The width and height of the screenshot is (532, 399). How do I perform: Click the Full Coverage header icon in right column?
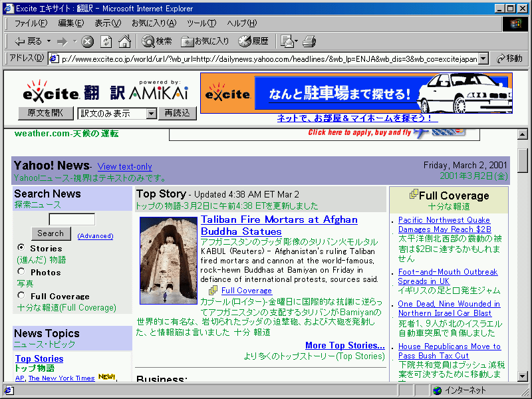click(414, 194)
